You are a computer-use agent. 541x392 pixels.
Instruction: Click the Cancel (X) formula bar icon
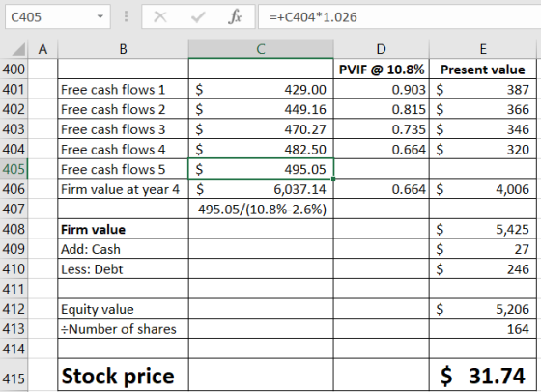tap(160, 16)
